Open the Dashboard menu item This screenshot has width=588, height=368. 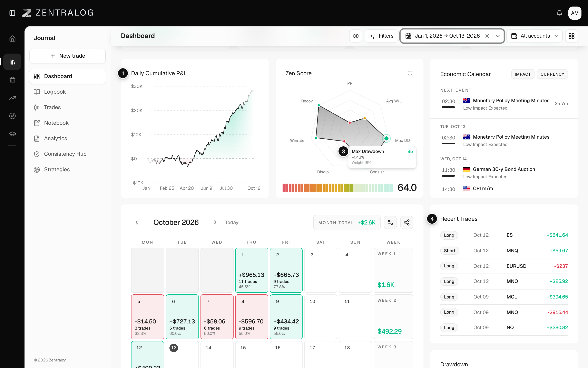point(68,76)
